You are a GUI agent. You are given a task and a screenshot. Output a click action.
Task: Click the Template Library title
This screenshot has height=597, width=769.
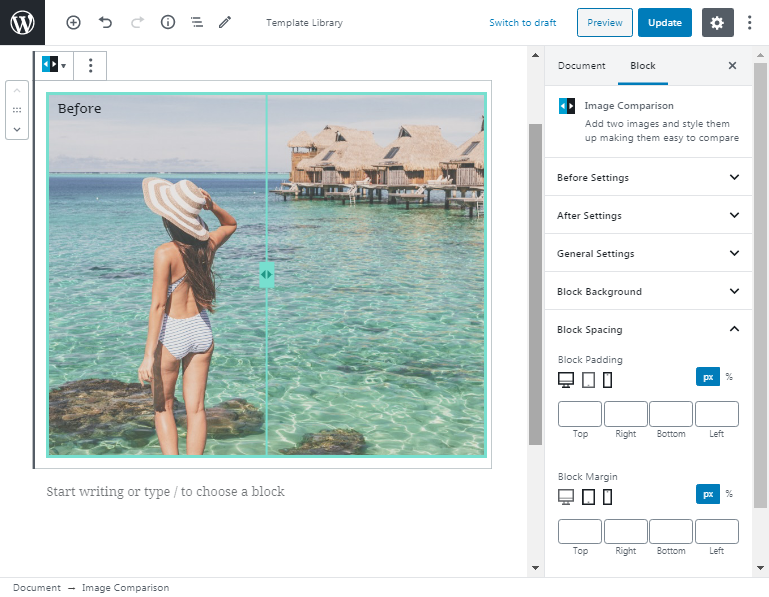[304, 23]
